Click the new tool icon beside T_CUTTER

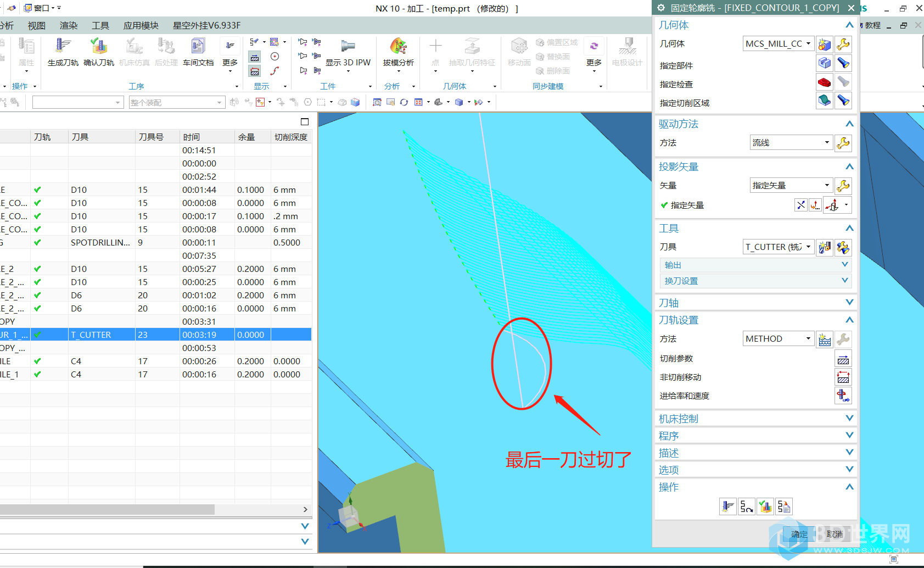click(x=824, y=247)
